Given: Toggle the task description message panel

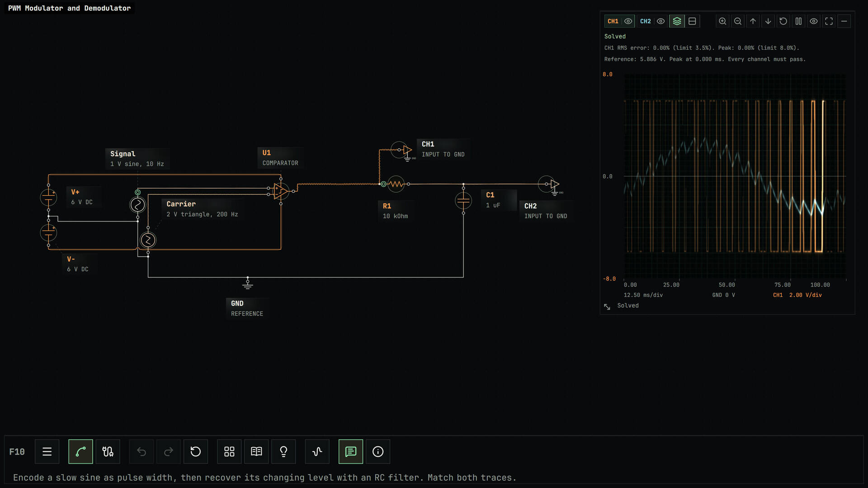Looking at the screenshot, I should click(x=351, y=451).
